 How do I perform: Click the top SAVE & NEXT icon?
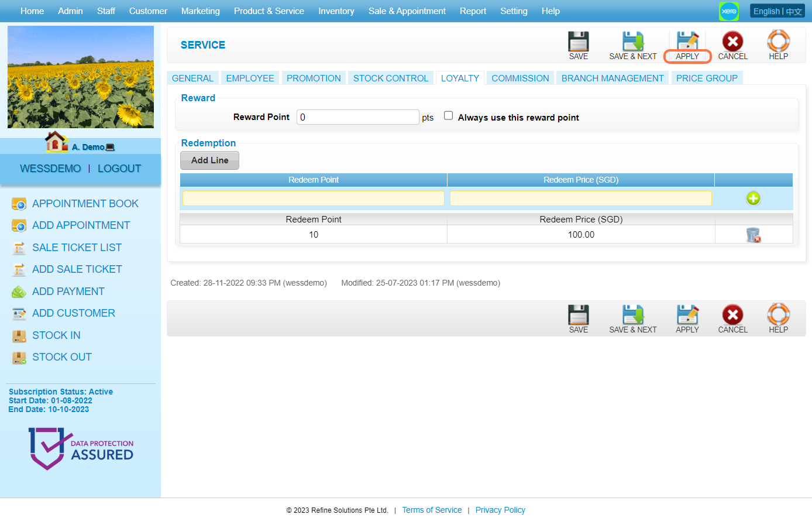pos(633,42)
